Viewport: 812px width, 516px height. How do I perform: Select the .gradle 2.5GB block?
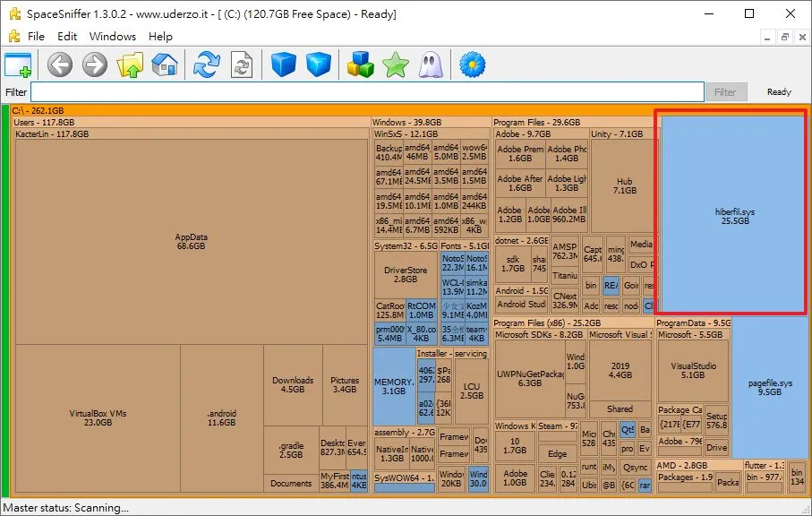tap(291, 450)
